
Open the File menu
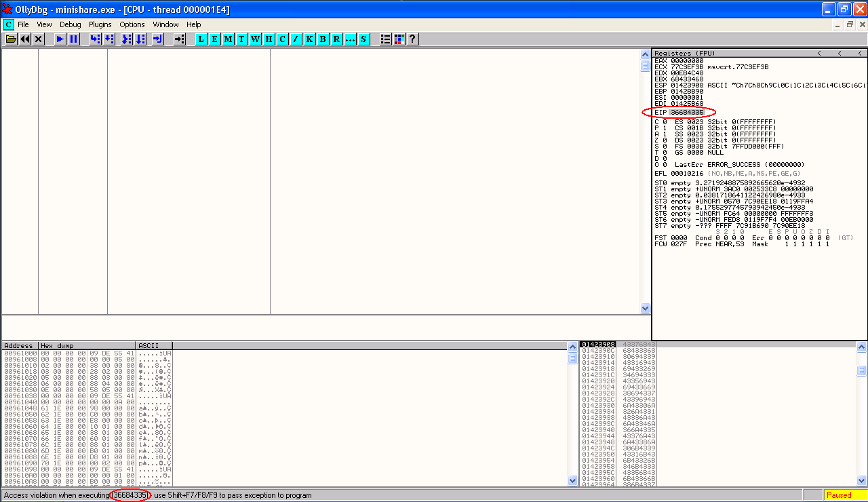[24, 24]
